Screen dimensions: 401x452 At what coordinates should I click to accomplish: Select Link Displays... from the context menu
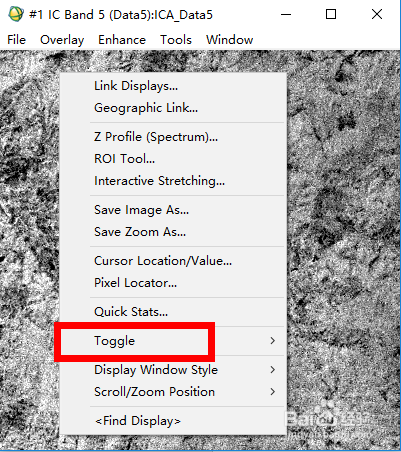173,86
